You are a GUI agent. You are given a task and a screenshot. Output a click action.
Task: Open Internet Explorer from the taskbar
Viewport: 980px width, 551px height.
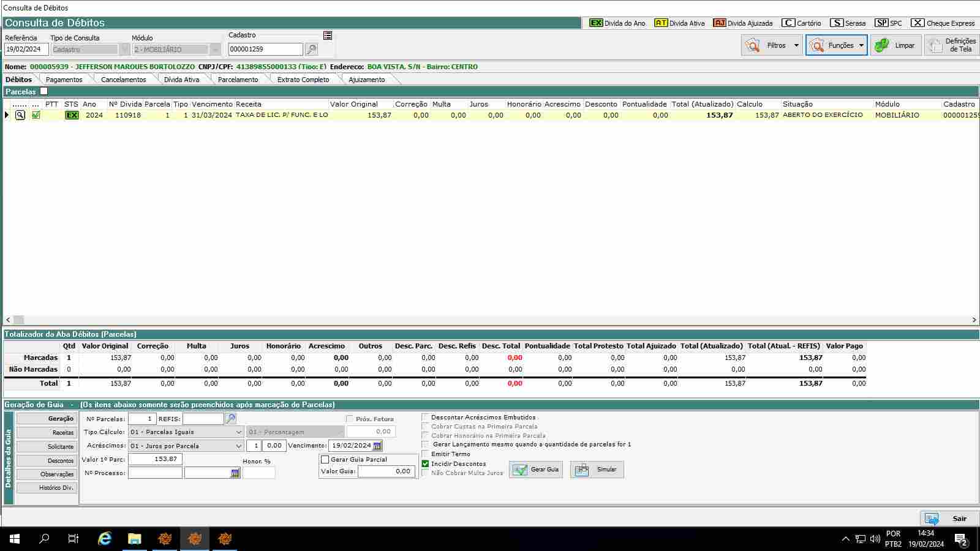(105, 539)
